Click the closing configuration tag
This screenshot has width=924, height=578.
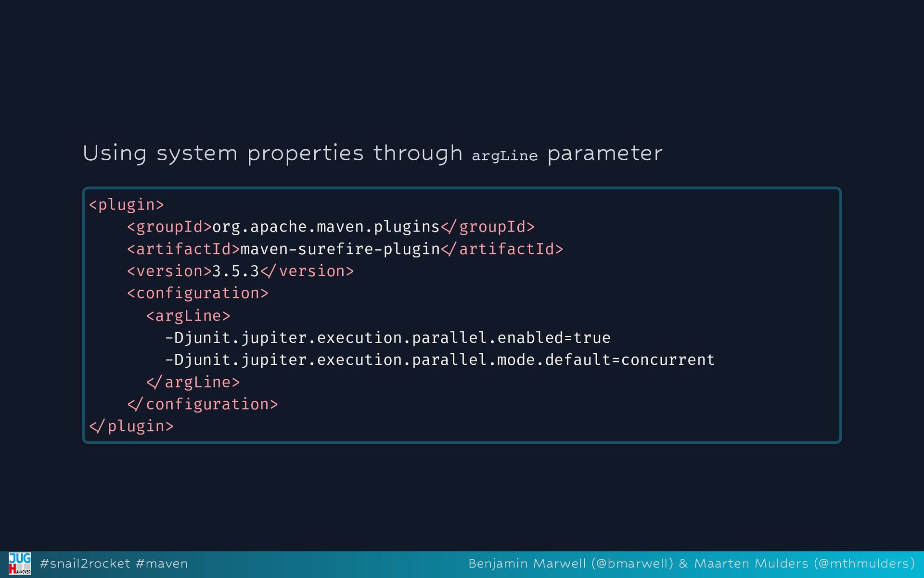203,404
